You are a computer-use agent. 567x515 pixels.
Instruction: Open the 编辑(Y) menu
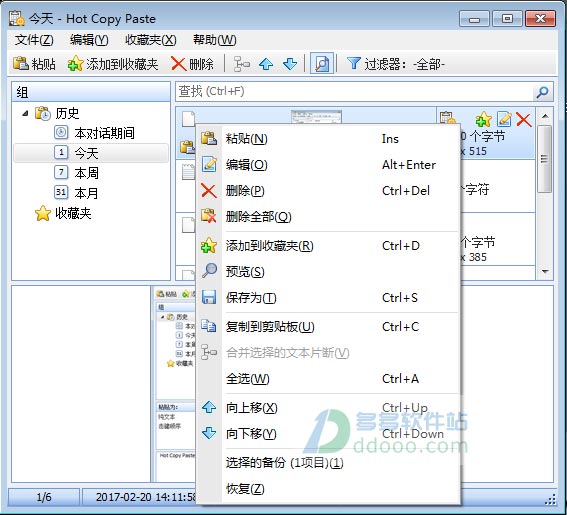(x=89, y=40)
